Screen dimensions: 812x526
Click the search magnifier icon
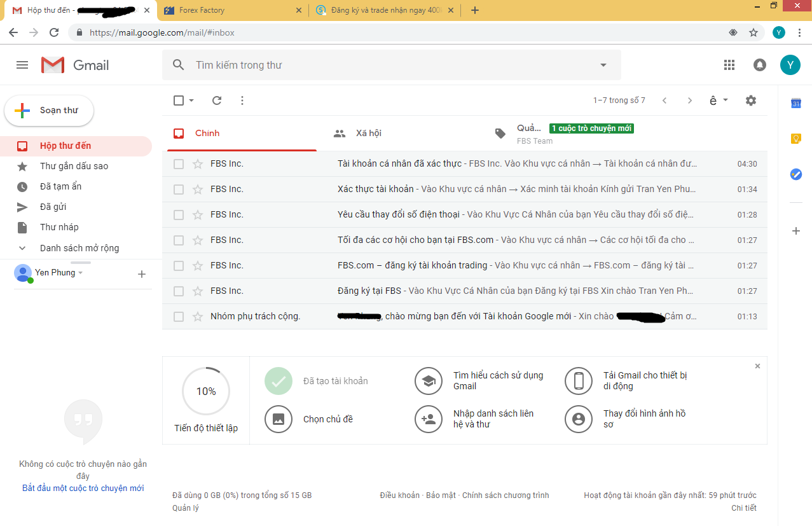coord(179,65)
